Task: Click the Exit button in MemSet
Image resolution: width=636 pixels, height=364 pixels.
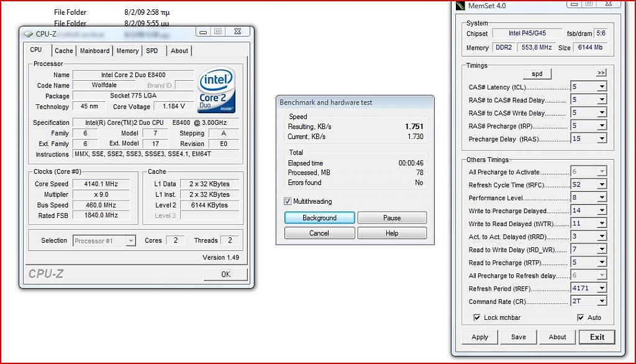Action: [x=597, y=337]
